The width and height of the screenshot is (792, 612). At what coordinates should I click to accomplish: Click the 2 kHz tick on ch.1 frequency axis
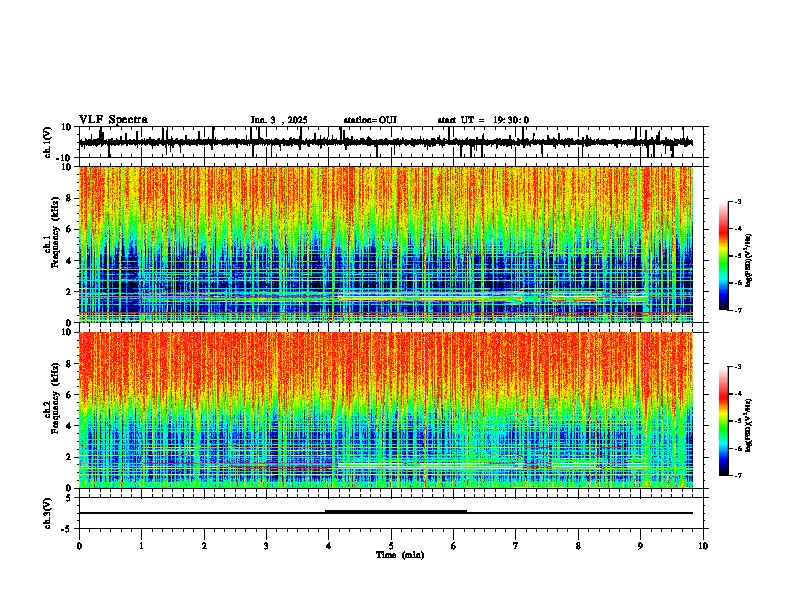[x=69, y=291]
